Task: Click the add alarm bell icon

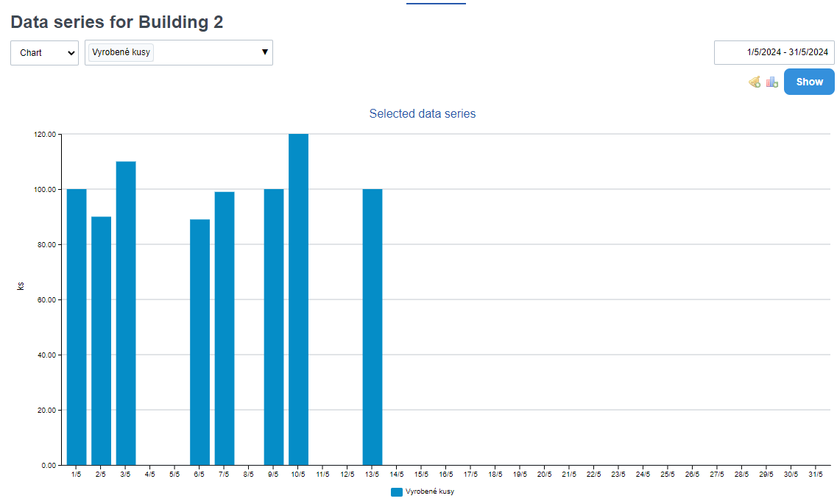Action: tap(755, 82)
